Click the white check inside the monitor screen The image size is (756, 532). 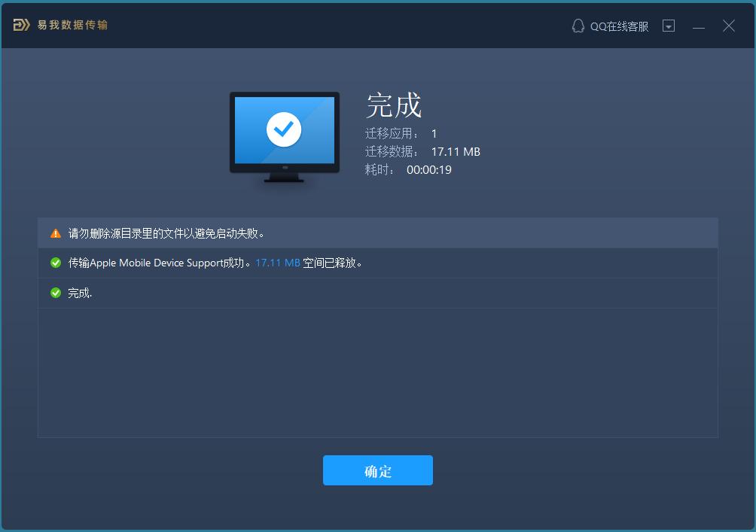pos(284,129)
